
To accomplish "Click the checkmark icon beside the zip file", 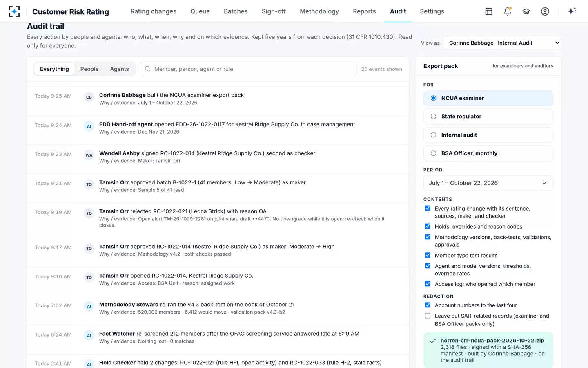I will [433, 341].
